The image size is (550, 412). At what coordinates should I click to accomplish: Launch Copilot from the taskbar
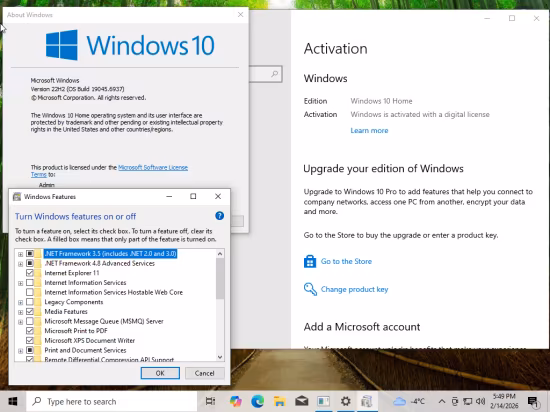point(236,401)
